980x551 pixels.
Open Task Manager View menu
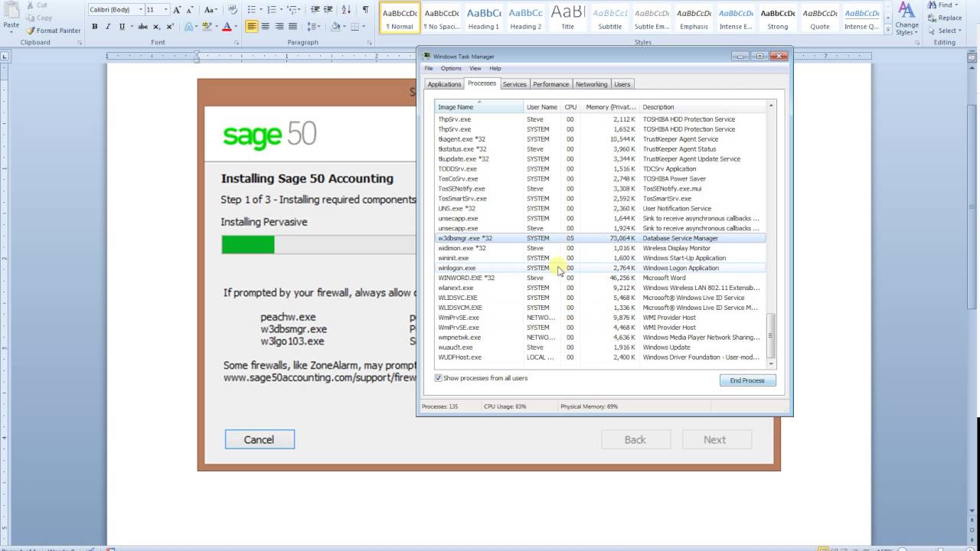(475, 68)
